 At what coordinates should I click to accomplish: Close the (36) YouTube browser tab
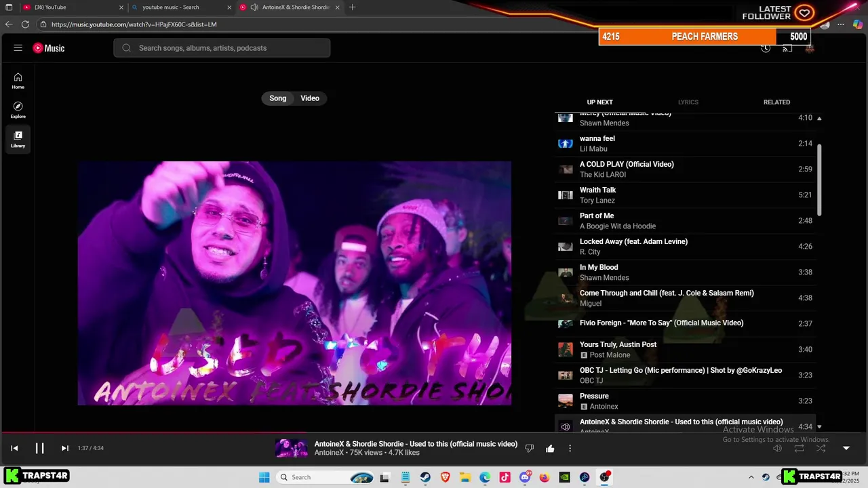tap(121, 7)
